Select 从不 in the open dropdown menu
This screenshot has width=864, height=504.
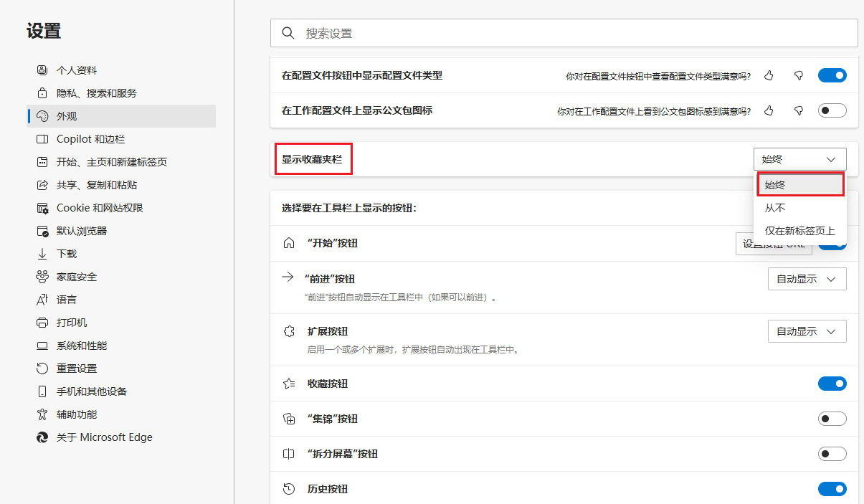coord(782,207)
